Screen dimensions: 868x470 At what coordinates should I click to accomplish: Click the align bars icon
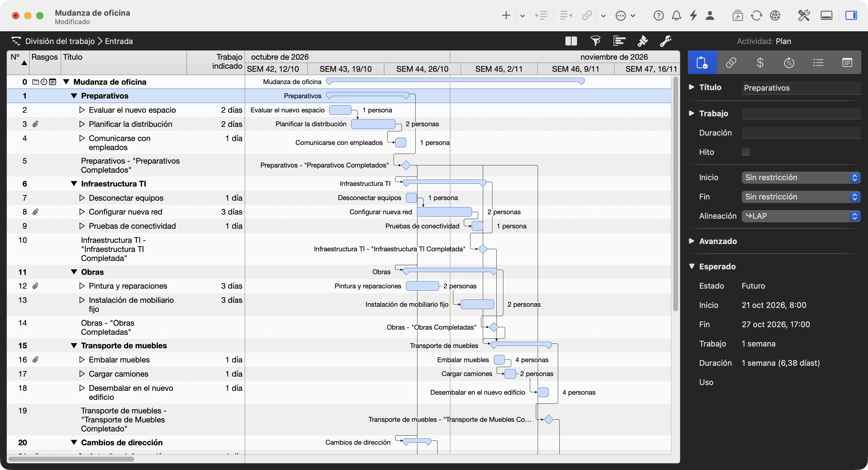tap(619, 41)
